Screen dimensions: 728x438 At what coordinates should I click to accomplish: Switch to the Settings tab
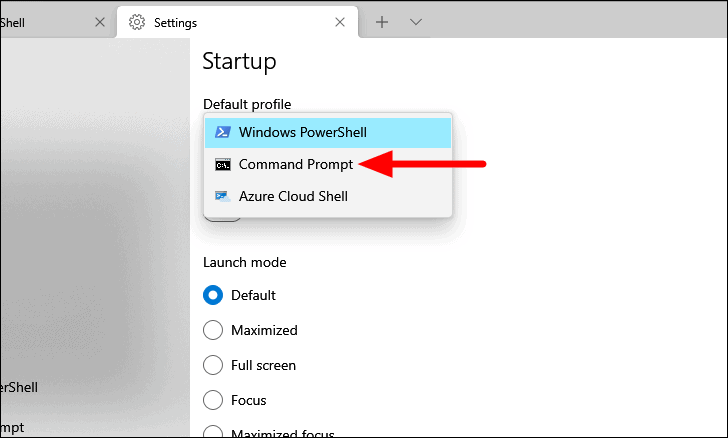click(237, 22)
